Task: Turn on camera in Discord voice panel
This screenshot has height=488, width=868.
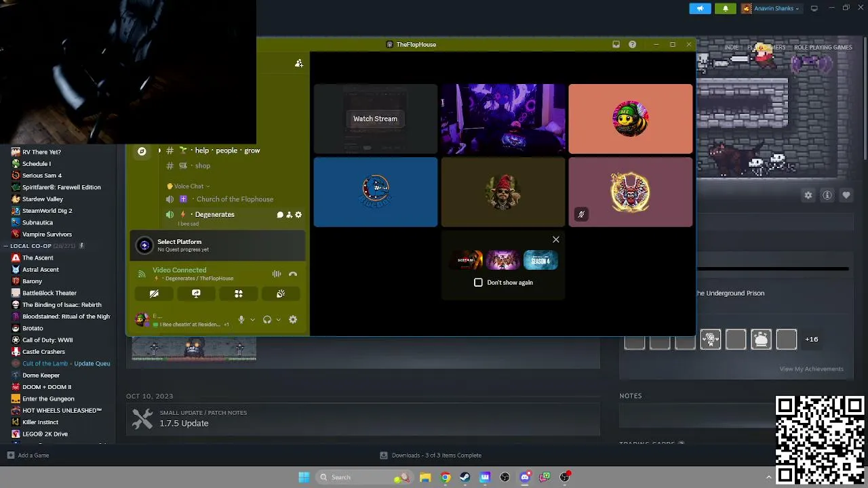Action: click(x=154, y=293)
